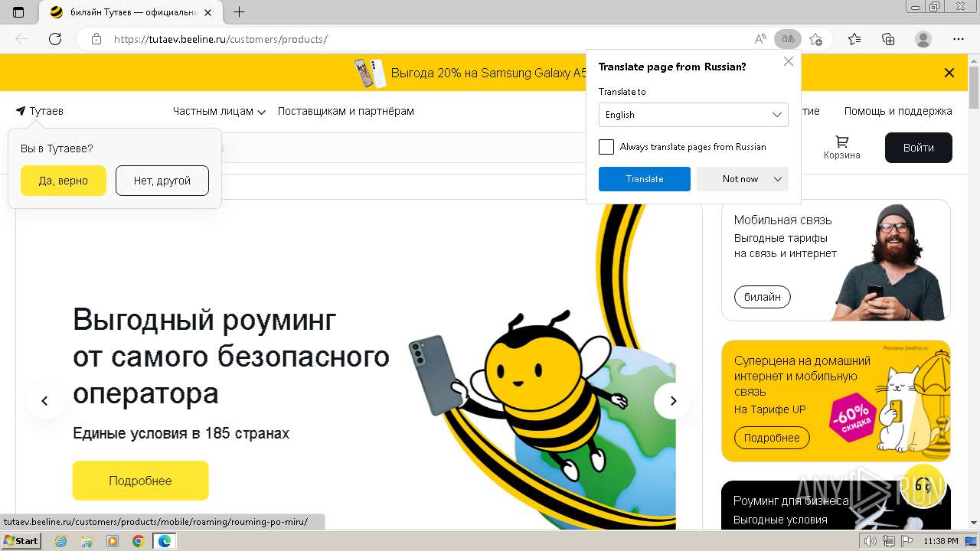Close the билайн Тутаев tab

pos(208,12)
